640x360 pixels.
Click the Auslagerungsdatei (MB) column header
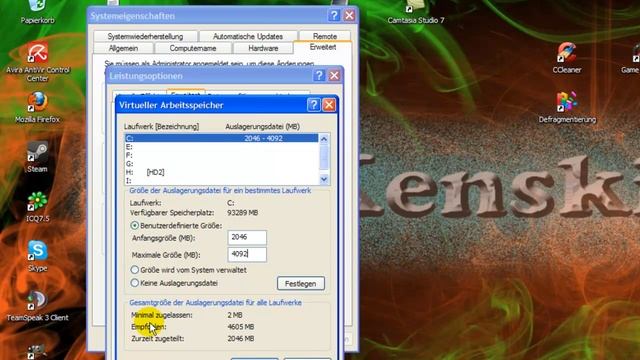click(262, 127)
